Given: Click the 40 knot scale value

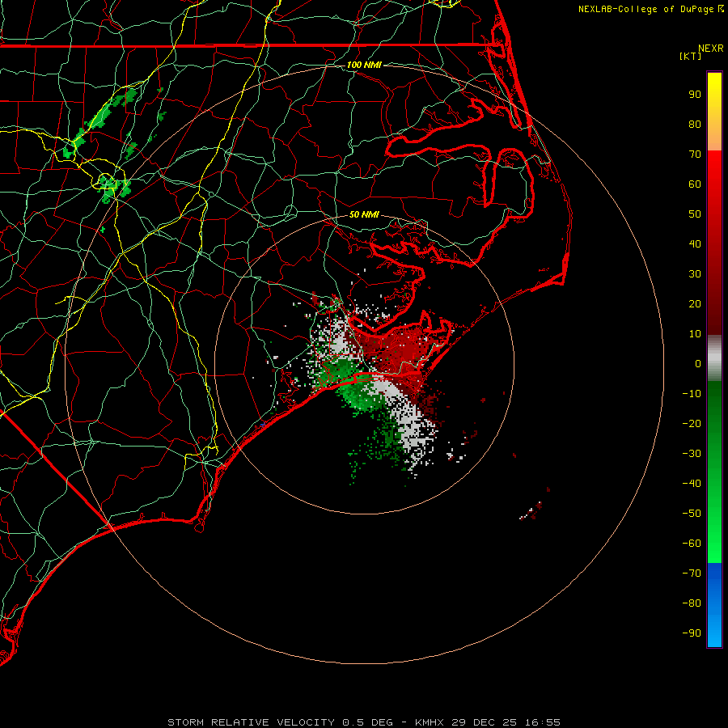Looking at the screenshot, I should coord(695,243).
